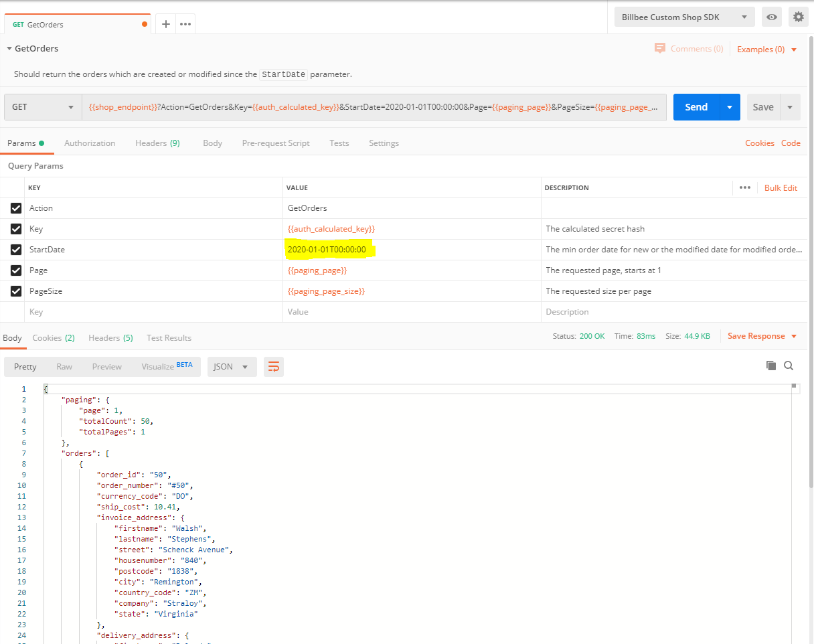Disable the StartDate parameter checkbox
Viewport: 814px width, 644px height.
click(16, 250)
